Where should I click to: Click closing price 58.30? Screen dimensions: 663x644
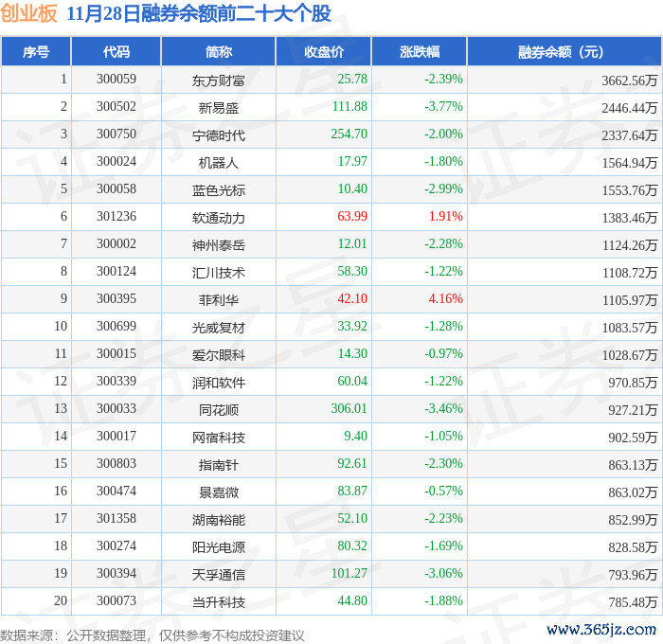pyautogui.click(x=352, y=271)
